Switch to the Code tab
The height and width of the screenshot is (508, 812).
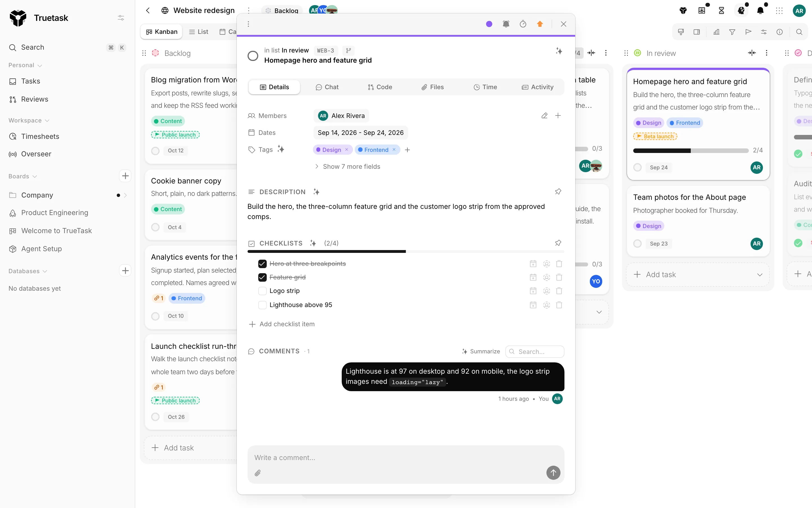point(380,87)
